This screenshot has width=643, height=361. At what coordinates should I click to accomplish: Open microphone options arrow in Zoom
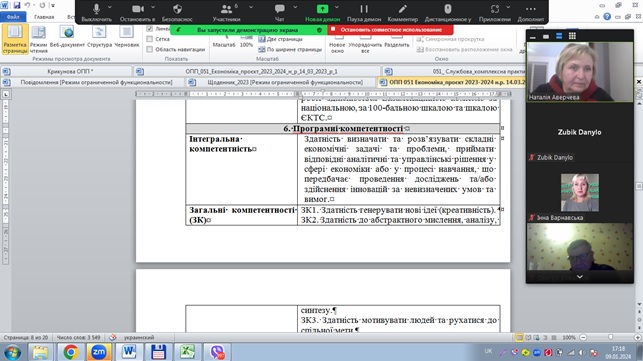pyautogui.click(x=109, y=7)
